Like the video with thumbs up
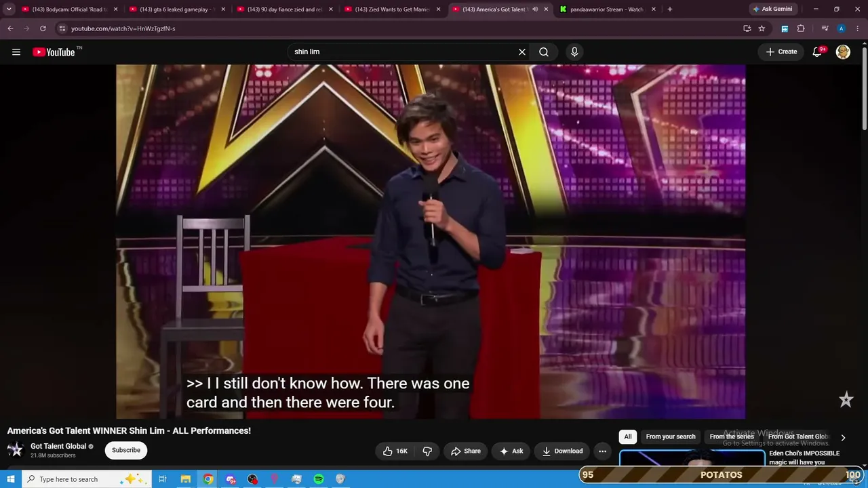The image size is (868, 488). [395, 451]
